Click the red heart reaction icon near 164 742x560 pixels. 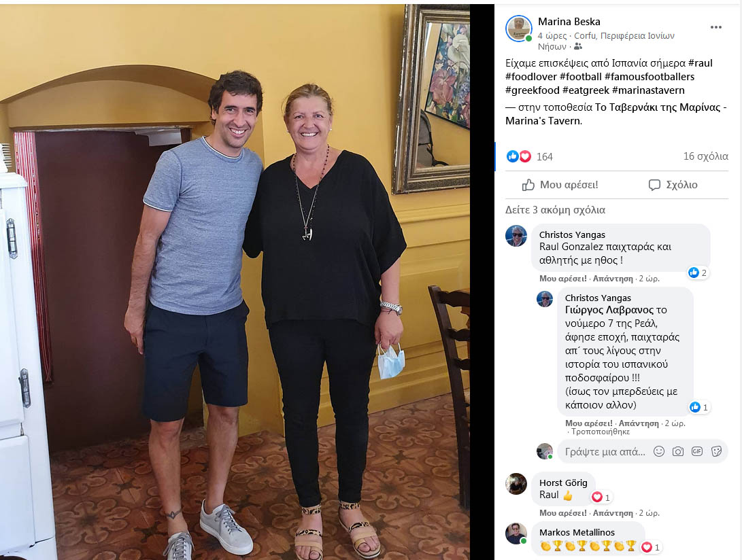525,156
